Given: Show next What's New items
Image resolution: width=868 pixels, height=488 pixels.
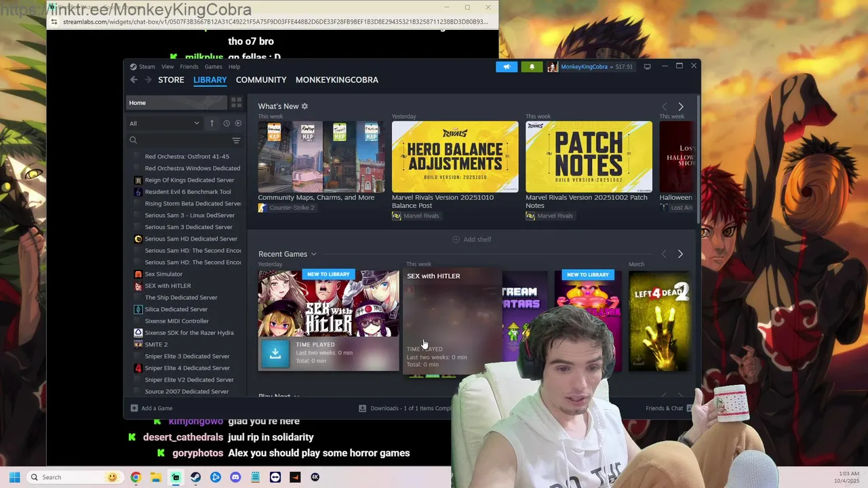Looking at the screenshot, I should click(x=681, y=106).
